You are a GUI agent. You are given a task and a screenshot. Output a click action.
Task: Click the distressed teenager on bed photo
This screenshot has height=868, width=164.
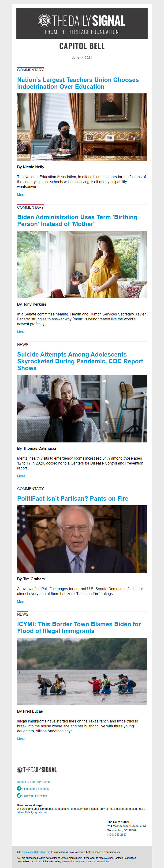(82, 408)
